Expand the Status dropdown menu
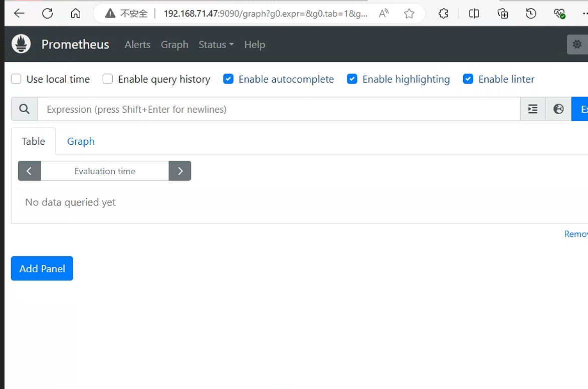The image size is (588, 389). point(216,45)
